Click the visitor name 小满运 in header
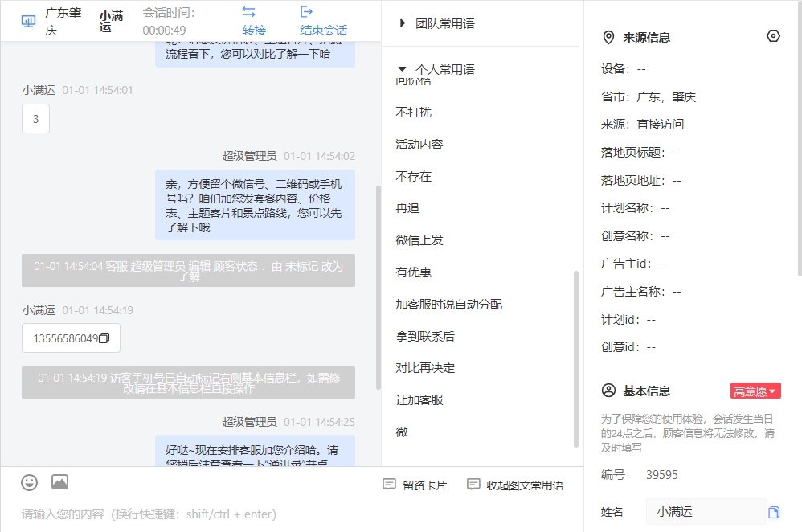The image size is (802, 532). tap(111, 21)
